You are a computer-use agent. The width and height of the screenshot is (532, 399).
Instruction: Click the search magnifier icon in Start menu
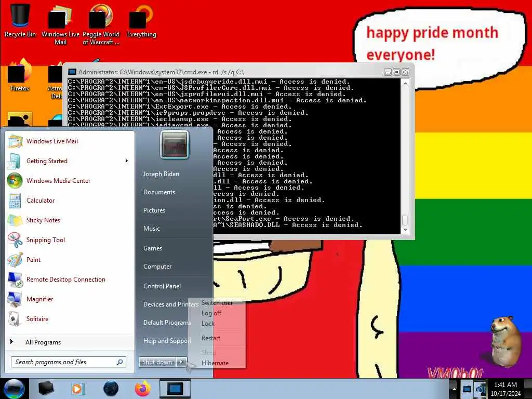[120, 362]
